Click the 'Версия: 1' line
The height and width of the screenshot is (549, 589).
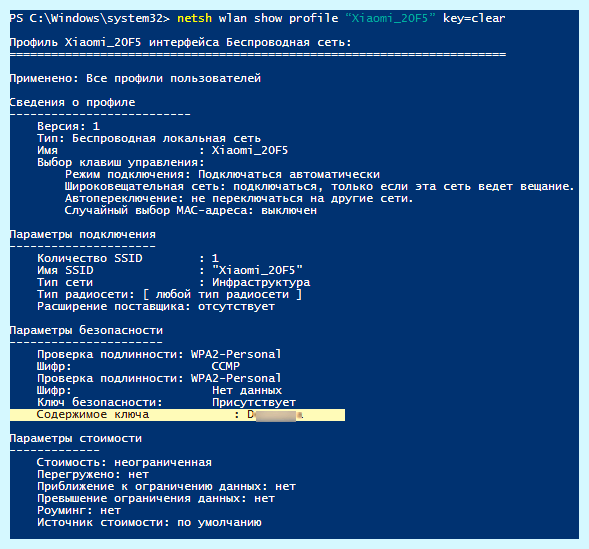[68, 126]
